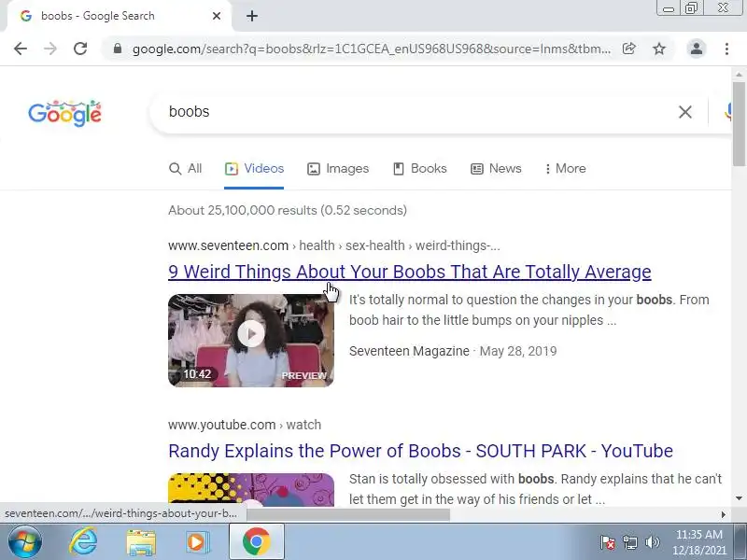The width and height of the screenshot is (747, 560).
Task: Open the 9 Weird Things result link
Action: 410,272
